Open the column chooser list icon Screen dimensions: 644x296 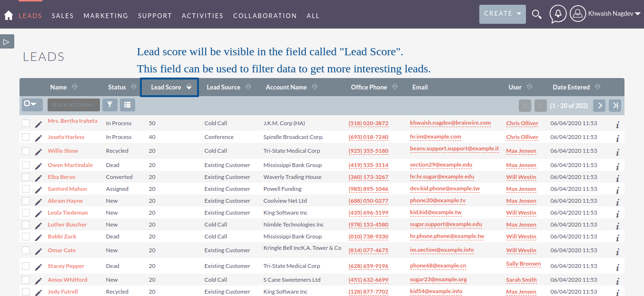coord(127,105)
